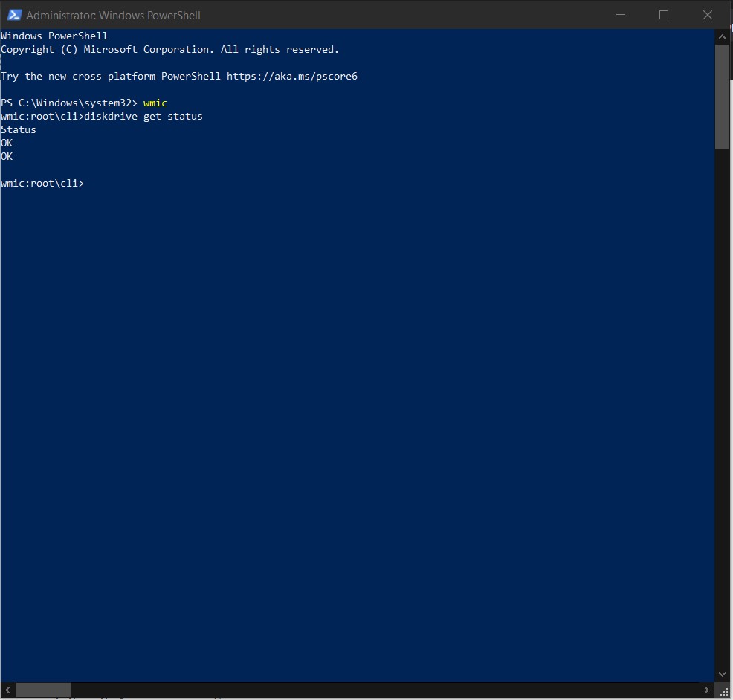Image resolution: width=733 pixels, height=700 pixels.
Task: Minimize the PowerShell window
Action: [620, 15]
